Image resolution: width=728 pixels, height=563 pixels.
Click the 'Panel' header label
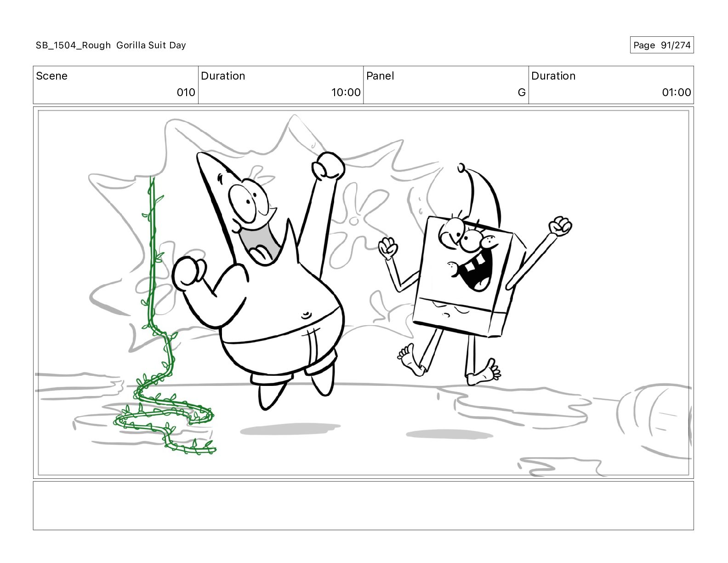point(380,76)
